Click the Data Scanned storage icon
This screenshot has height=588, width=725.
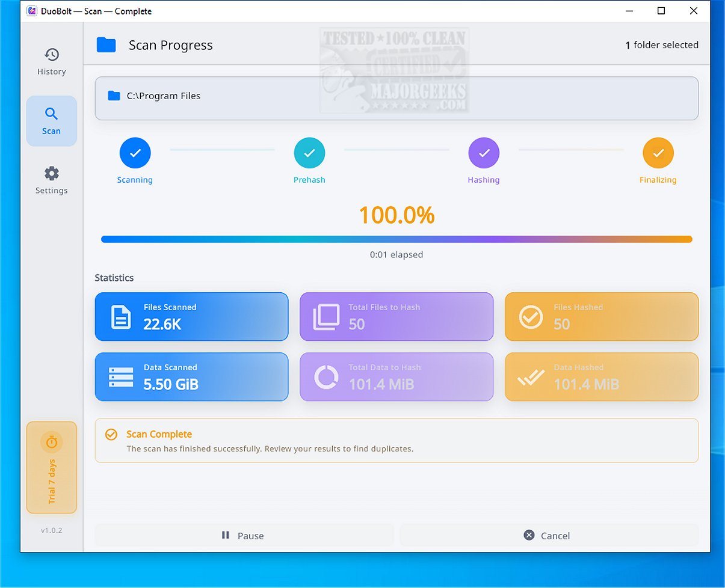(121, 377)
